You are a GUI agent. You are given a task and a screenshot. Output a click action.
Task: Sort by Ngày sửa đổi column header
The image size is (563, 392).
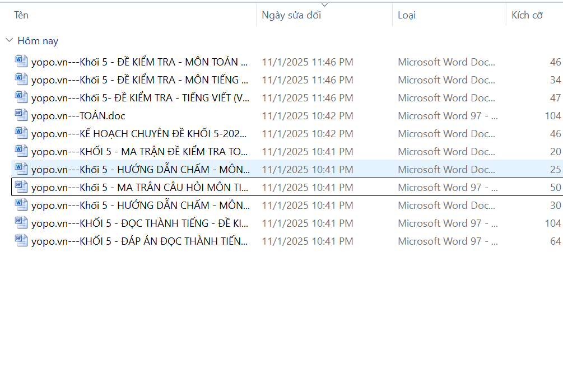pos(291,15)
